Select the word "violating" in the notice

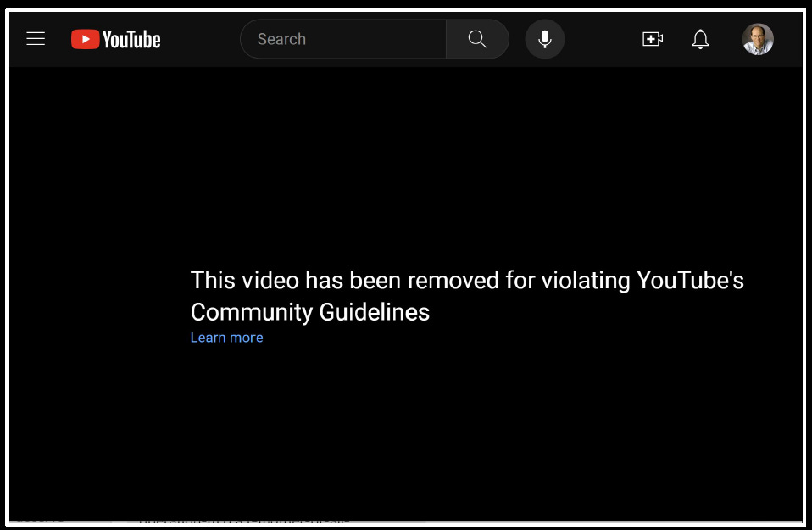click(x=586, y=281)
